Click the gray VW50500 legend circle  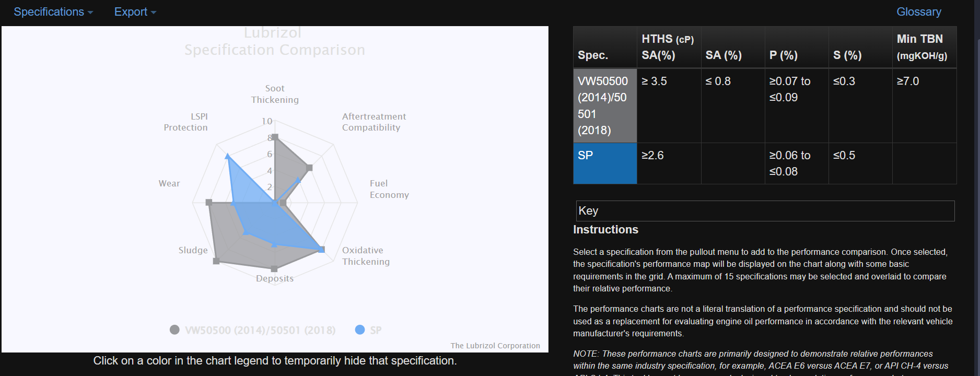pos(174,330)
